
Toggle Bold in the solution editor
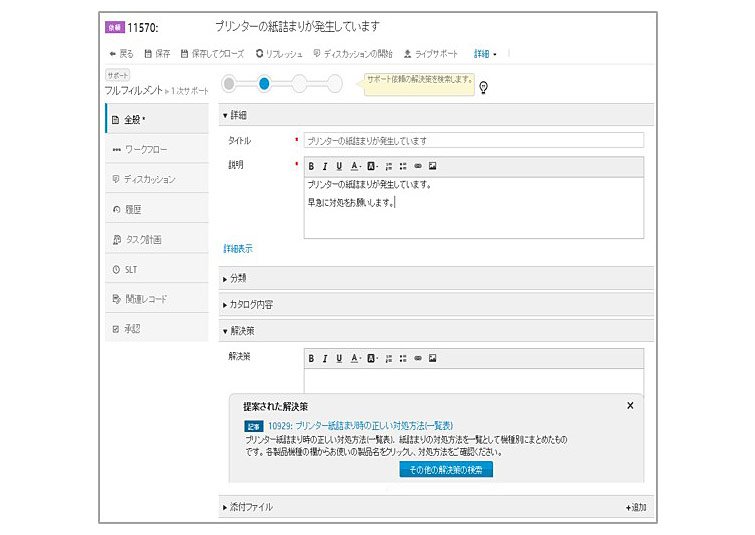point(311,358)
